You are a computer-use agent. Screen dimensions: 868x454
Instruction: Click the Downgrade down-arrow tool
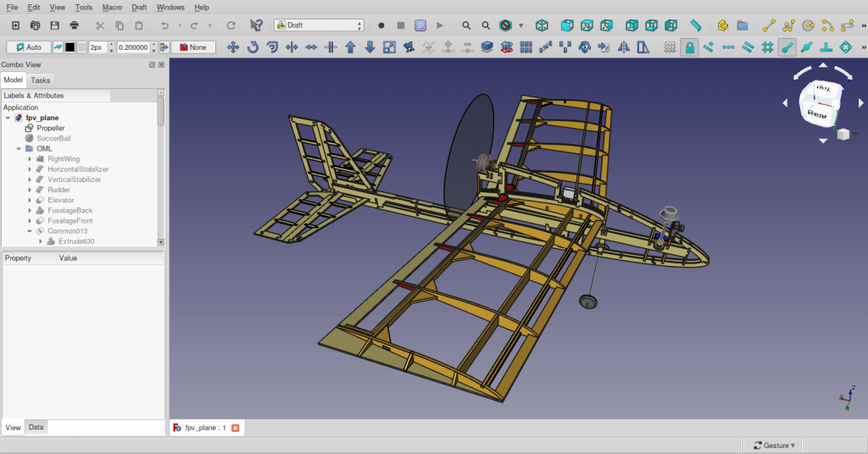(370, 47)
